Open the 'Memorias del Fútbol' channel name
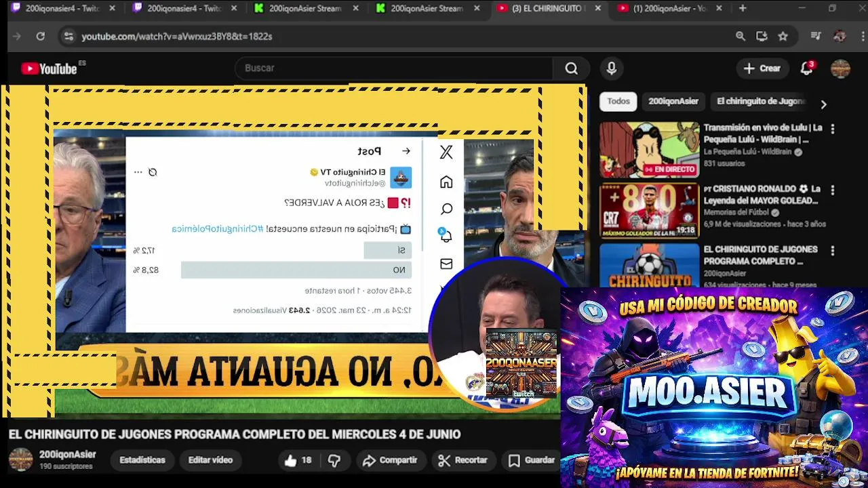The image size is (868, 488). (736, 212)
